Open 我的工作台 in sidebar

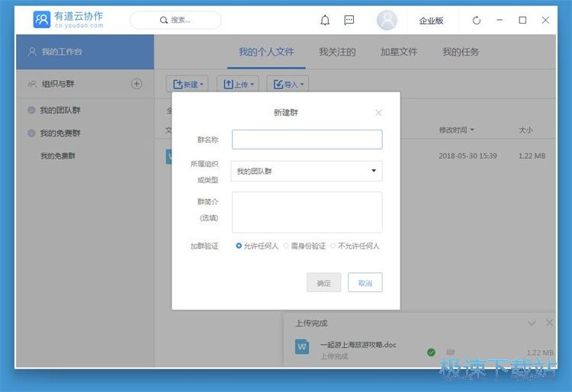point(85,52)
